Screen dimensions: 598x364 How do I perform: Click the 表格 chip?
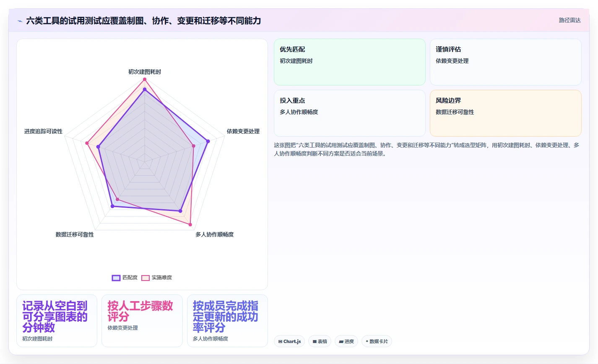pos(320,341)
